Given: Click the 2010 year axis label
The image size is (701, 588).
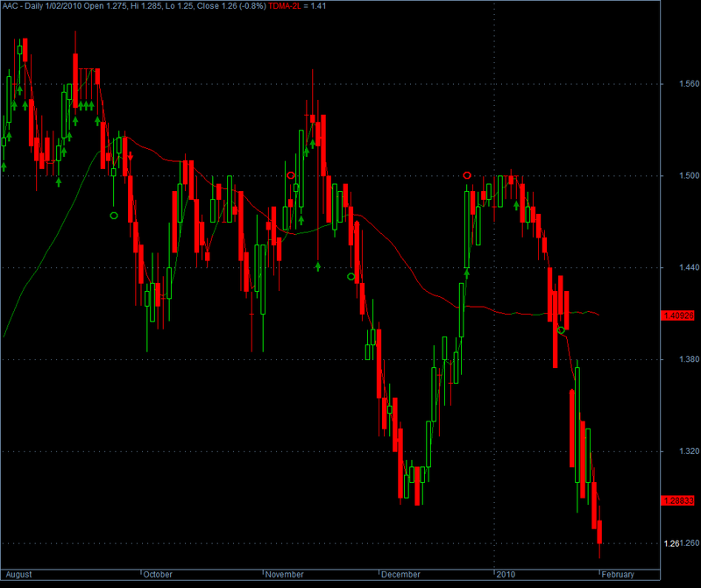Looking at the screenshot, I should pos(506,575).
